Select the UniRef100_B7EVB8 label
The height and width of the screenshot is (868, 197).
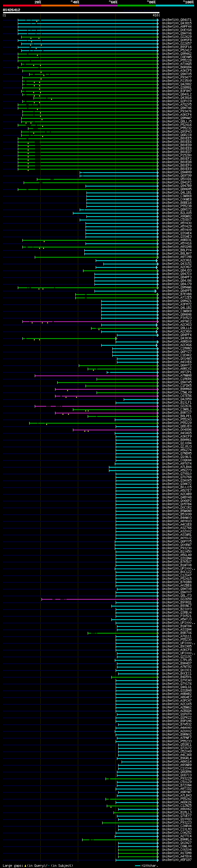[x=176, y=294]
